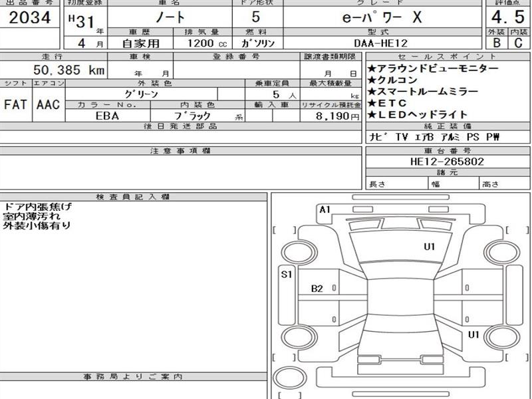The image size is (532, 399).
Task: Select the S1 marker on the car diagram
Action: pyautogui.click(x=287, y=274)
